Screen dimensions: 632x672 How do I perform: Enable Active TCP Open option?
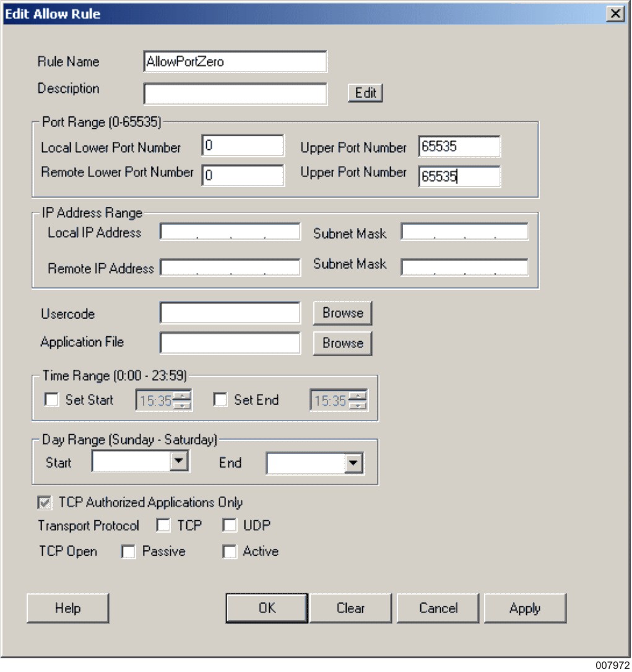coord(230,552)
